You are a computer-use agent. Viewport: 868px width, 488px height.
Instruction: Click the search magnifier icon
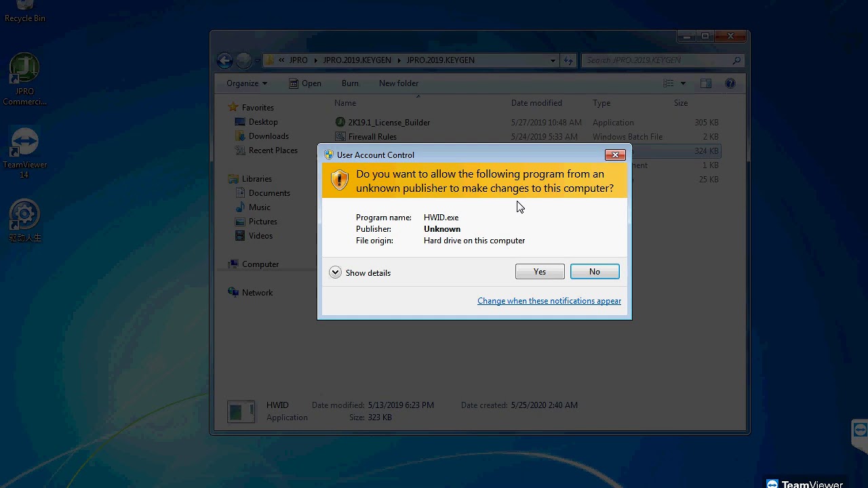pyautogui.click(x=736, y=60)
